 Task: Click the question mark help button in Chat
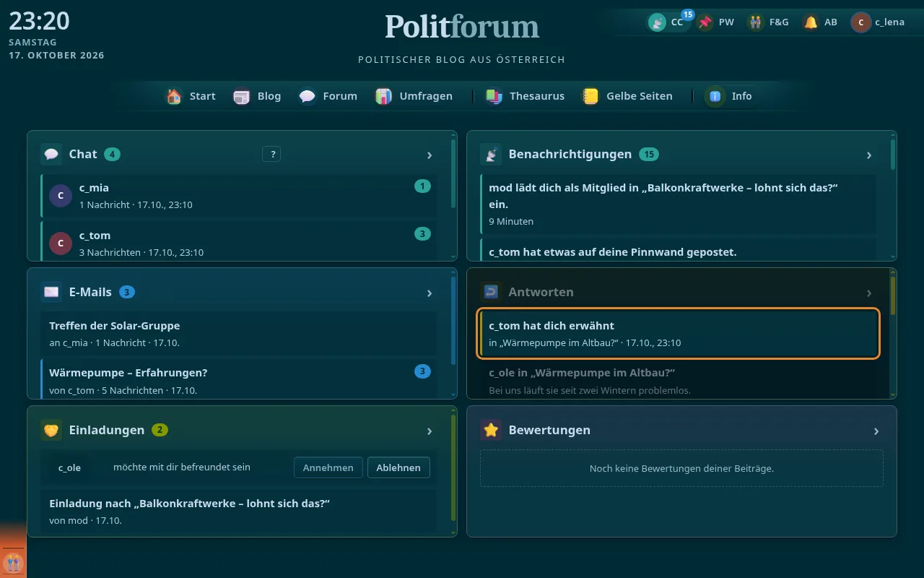[271, 154]
